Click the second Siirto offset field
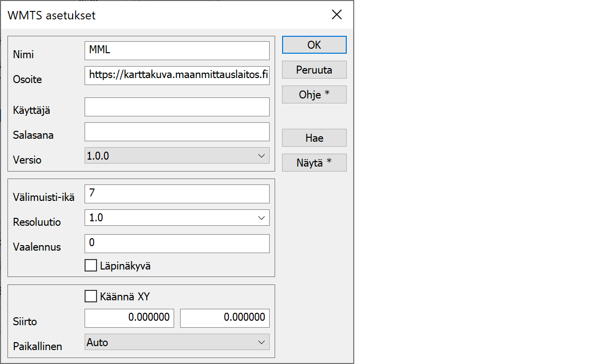This screenshot has height=364, width=597. coord(224,318)
